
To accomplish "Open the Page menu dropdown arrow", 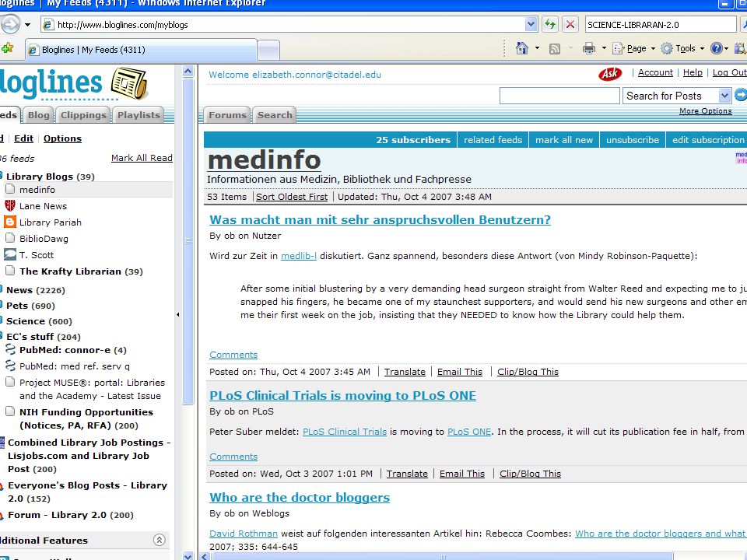I will click(653, 48).
